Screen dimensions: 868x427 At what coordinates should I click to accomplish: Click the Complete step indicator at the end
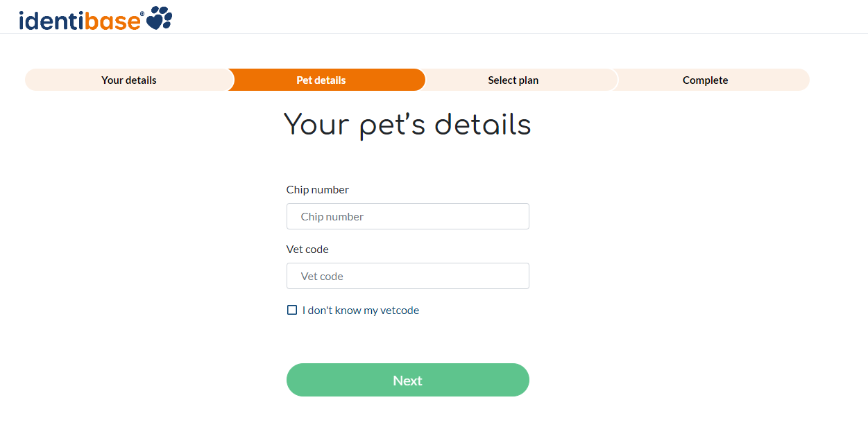[705, 80]
